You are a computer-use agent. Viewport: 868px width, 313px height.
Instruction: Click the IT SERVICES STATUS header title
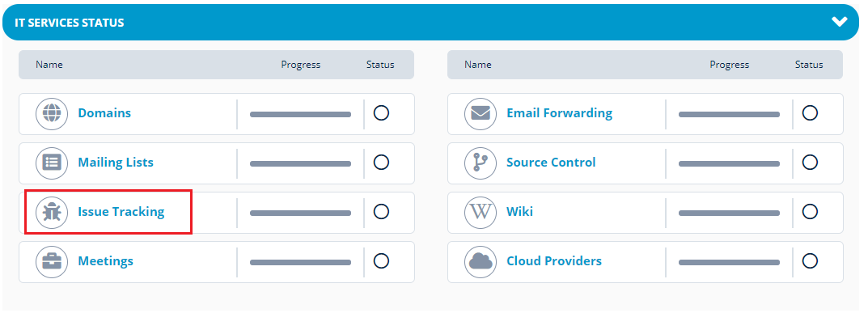[70, 23]
